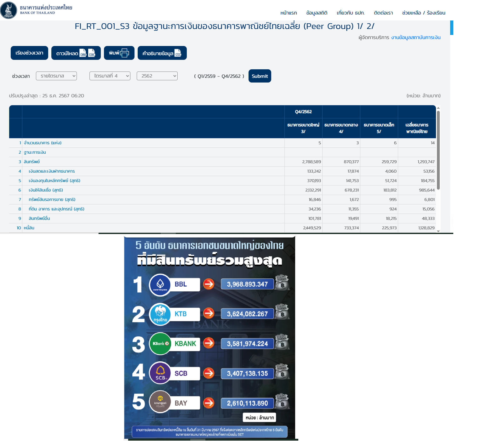
Task: Click the Submit button
Action: pos(260,76)
